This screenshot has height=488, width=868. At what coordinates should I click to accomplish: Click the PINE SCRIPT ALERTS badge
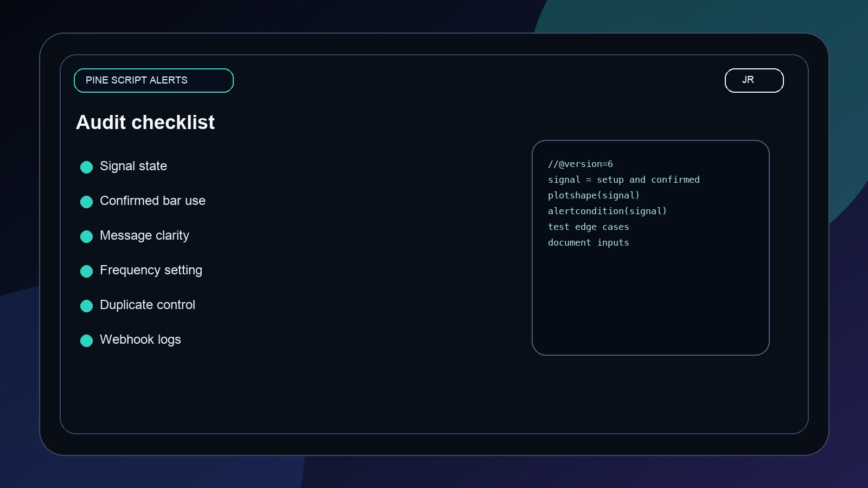pos(154,80)
